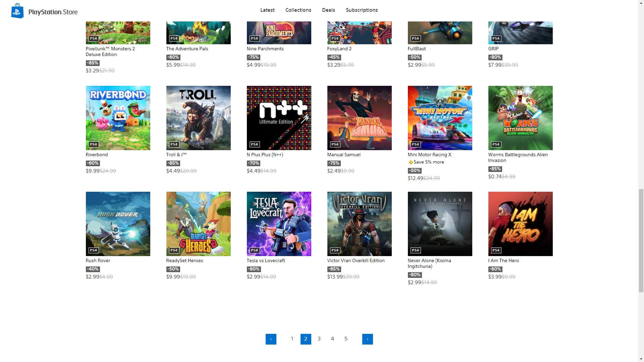Screen dimensions: 644x362
Task: Open the Tesla vs Lovecraft cover art
Action: point(279,224)
